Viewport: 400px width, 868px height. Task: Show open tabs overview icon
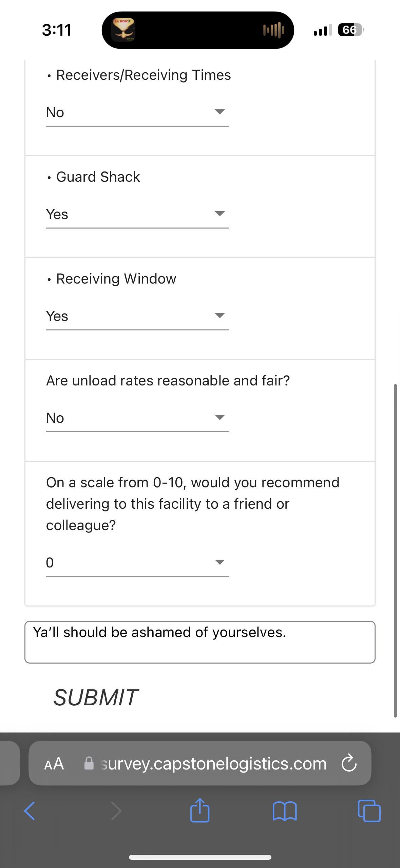point(369,811)
